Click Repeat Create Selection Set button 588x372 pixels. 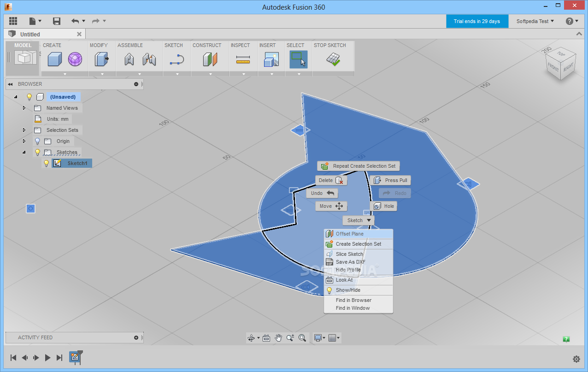pos(359,166)
